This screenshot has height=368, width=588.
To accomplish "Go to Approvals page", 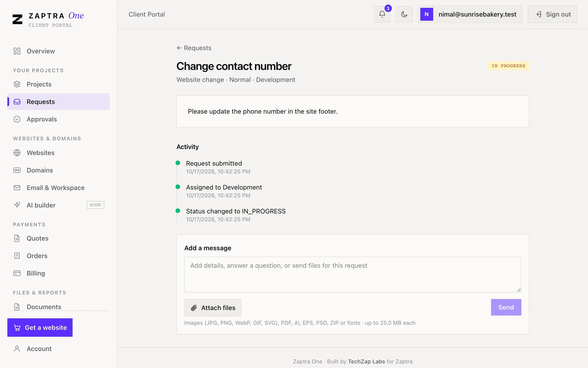I will point(59,119).
